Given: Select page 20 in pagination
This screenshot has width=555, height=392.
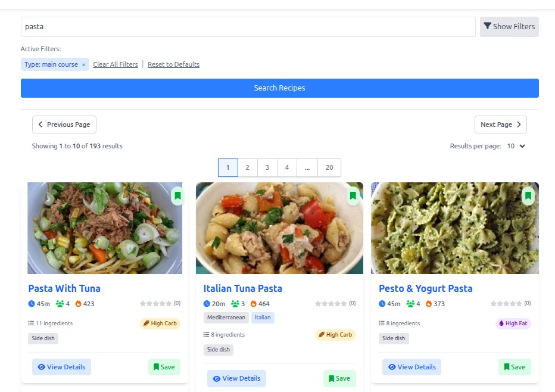Looking at the screenshot, I should [329, 167].
